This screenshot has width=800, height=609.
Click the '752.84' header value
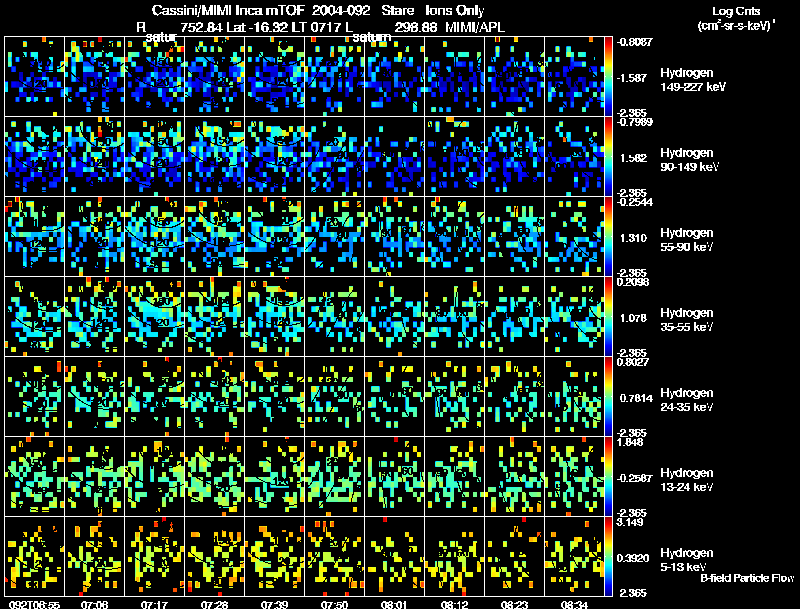click(x=202, y=28)
